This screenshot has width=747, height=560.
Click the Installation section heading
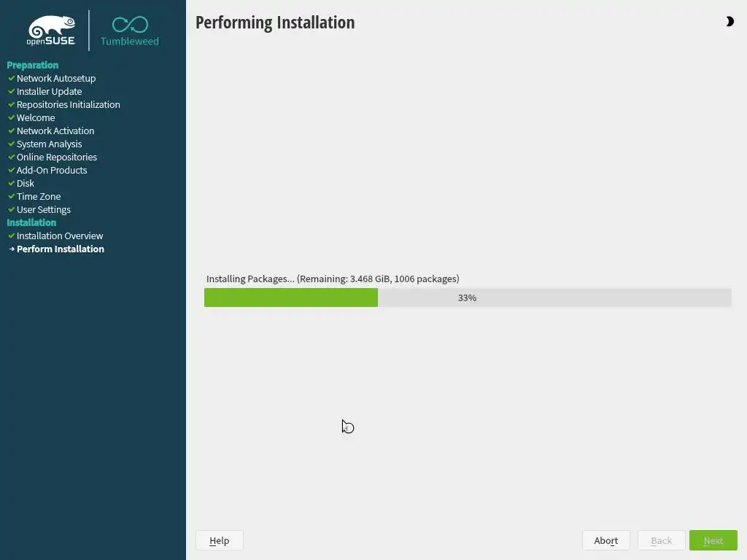point(31,222)
